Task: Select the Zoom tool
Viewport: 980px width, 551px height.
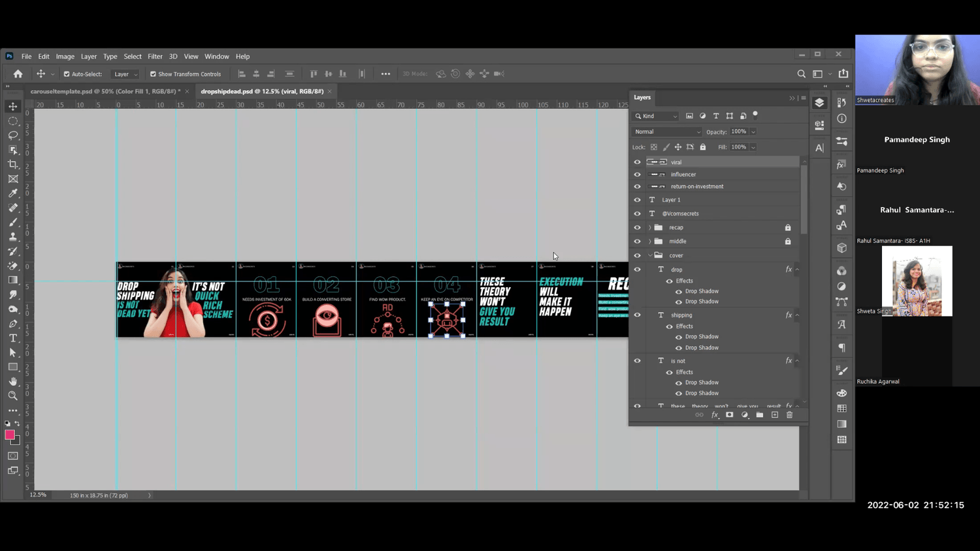Action: (13, 396)
